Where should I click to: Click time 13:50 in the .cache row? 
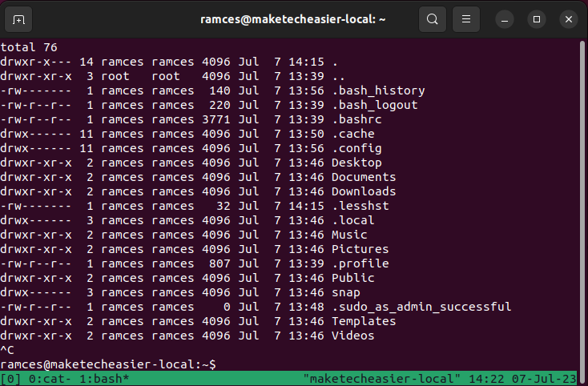(306, 134)
